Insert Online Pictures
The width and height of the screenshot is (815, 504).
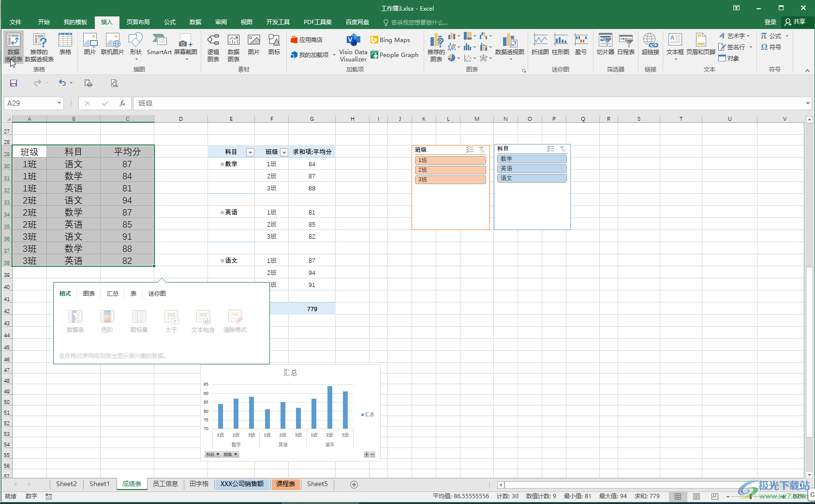(x=113, y=44)
